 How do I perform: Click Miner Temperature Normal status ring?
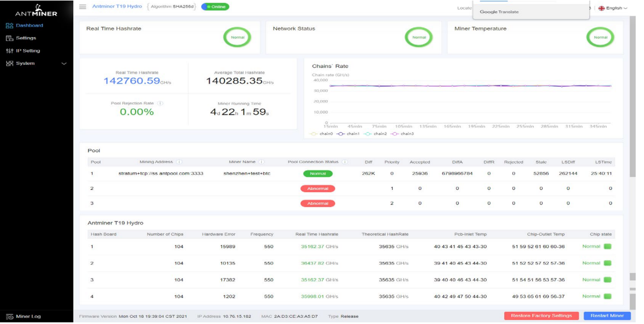pos(601,37)
